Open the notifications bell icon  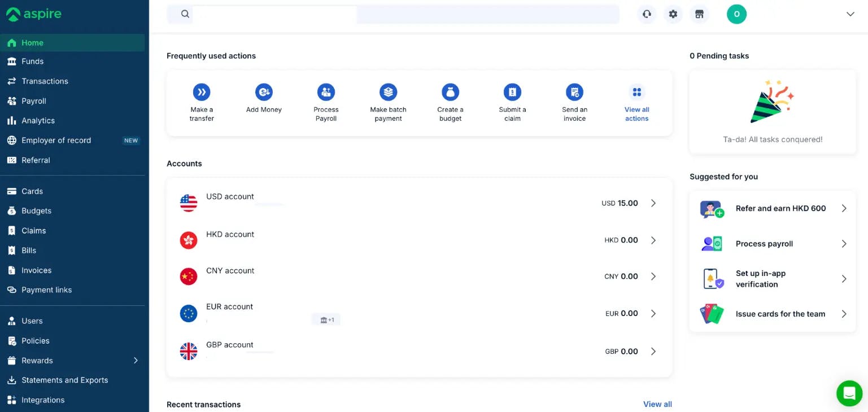click(x=647, y=14)
